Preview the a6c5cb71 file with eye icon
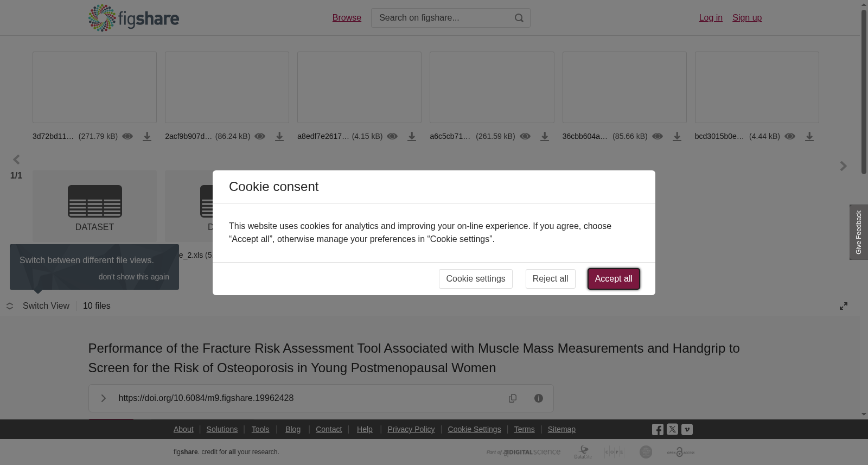Viewport: 868px width, 465px height. coord(525,136)
